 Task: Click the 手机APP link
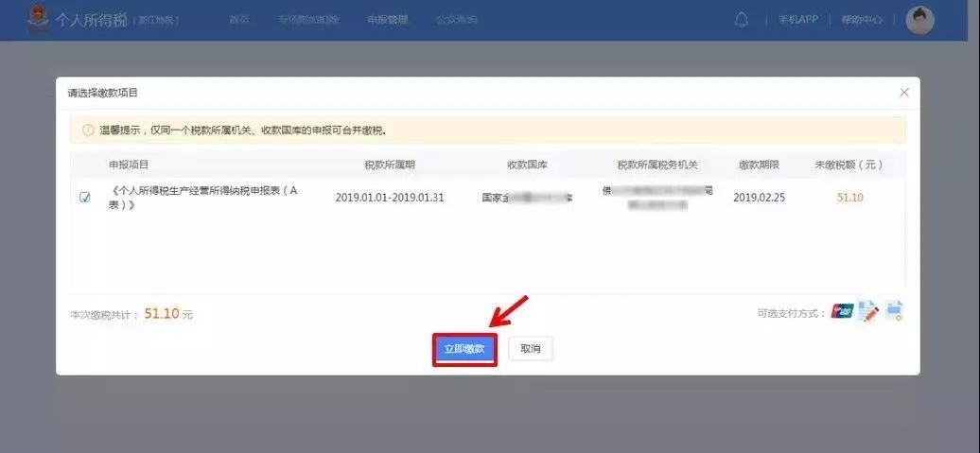click(x=797, y=20)
